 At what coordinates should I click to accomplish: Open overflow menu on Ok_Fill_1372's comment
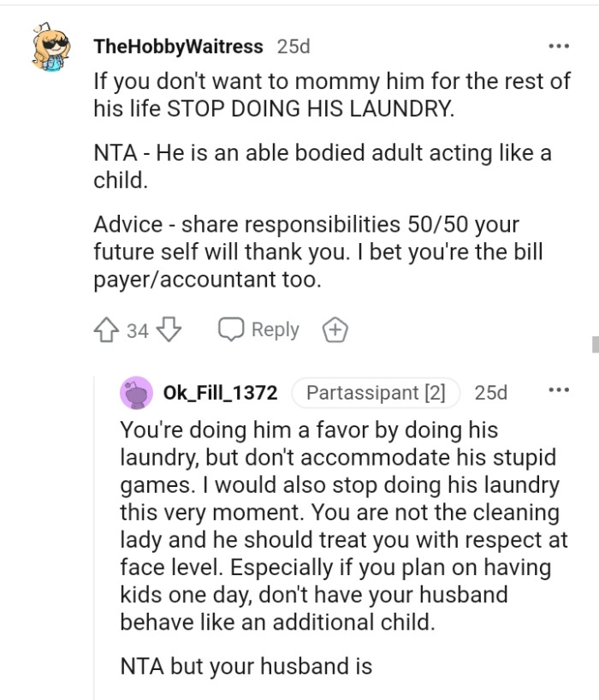[560, 389]
